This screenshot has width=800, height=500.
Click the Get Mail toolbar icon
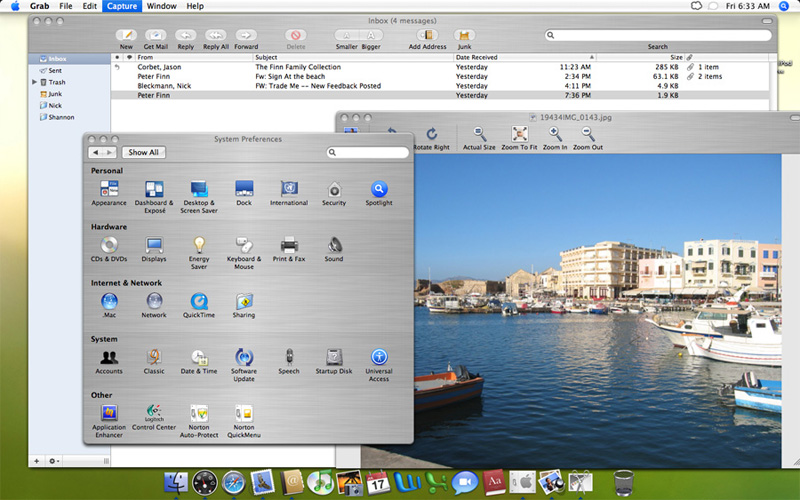coord(155,35)
